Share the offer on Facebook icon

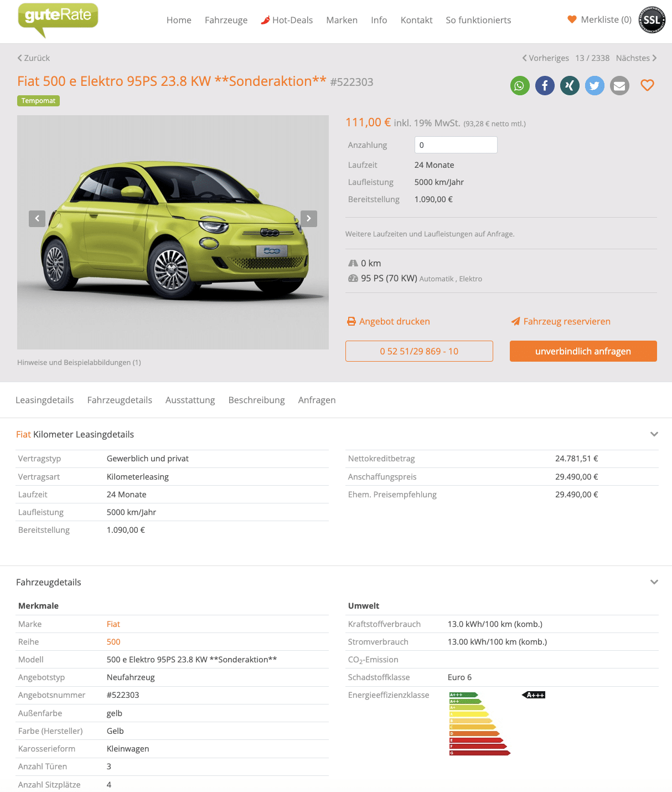tap(545, 86)
